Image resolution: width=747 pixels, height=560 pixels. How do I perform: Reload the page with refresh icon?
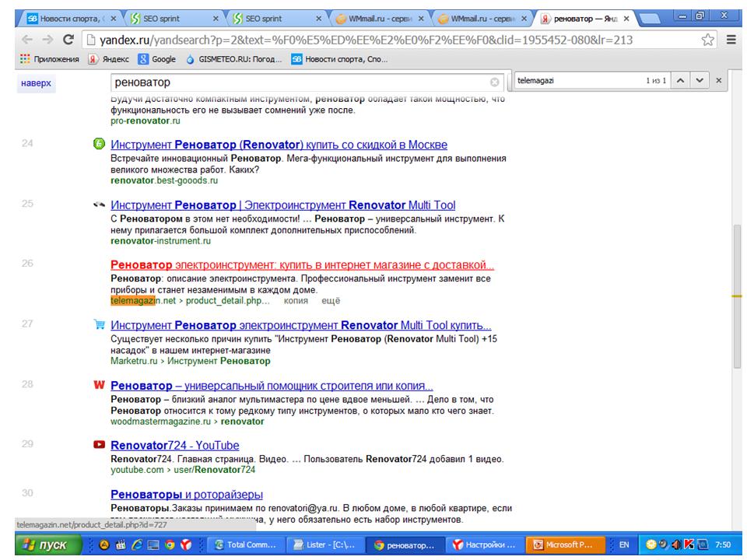coord(68,40)
